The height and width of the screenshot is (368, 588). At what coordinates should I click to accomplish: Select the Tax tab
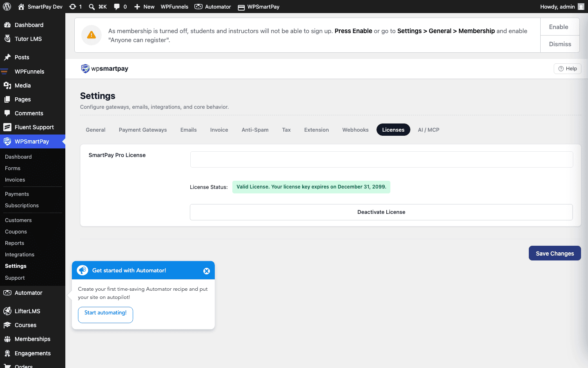(x=287, y=130)
